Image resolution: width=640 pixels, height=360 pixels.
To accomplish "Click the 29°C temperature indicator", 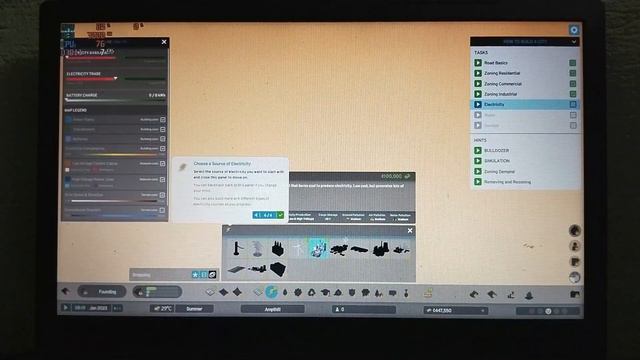I will click(162, 309).
